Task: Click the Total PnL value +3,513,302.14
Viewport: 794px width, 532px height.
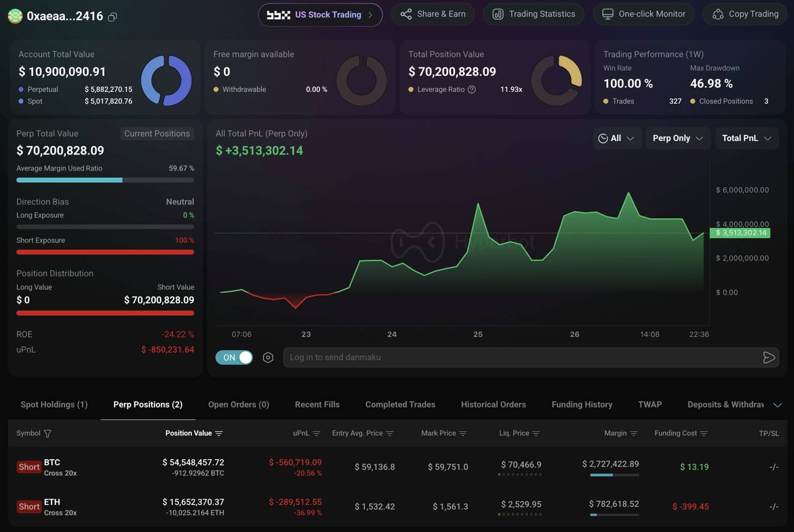Action: (259, 151)
